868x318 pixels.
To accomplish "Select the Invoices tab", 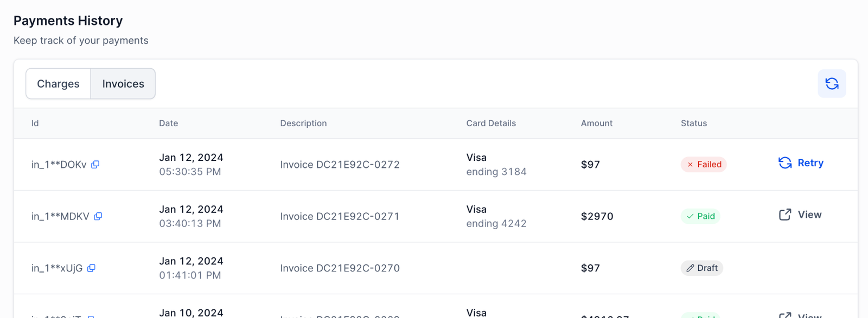I will tap(123, 84).
